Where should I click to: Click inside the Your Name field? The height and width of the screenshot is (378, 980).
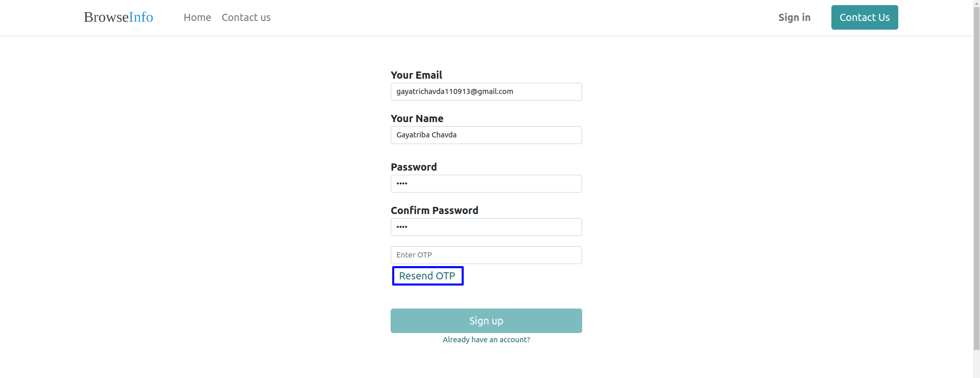tap(486, 135)
